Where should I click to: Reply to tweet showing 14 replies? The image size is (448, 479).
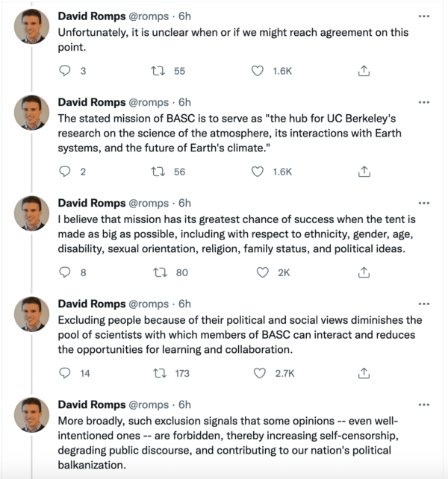point(64,373)
